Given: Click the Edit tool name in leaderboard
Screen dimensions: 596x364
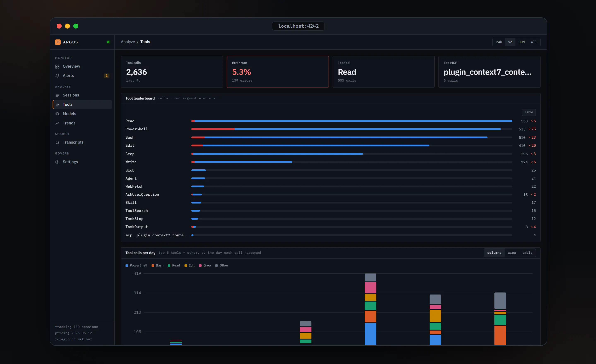Looking at the screenshot, I should tap(130, 146).
